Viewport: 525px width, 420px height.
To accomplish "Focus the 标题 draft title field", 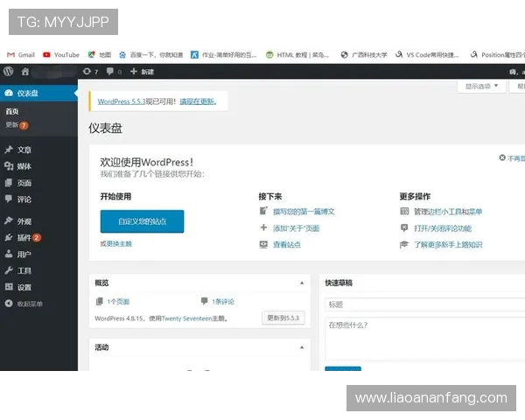I will coord(425,304).
